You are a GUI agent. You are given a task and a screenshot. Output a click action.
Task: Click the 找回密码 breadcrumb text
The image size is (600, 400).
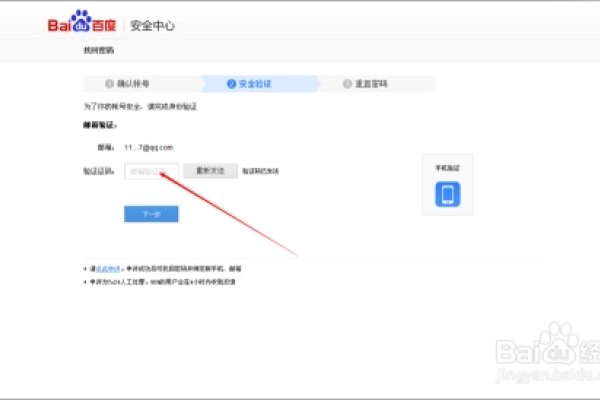(99, 50)
